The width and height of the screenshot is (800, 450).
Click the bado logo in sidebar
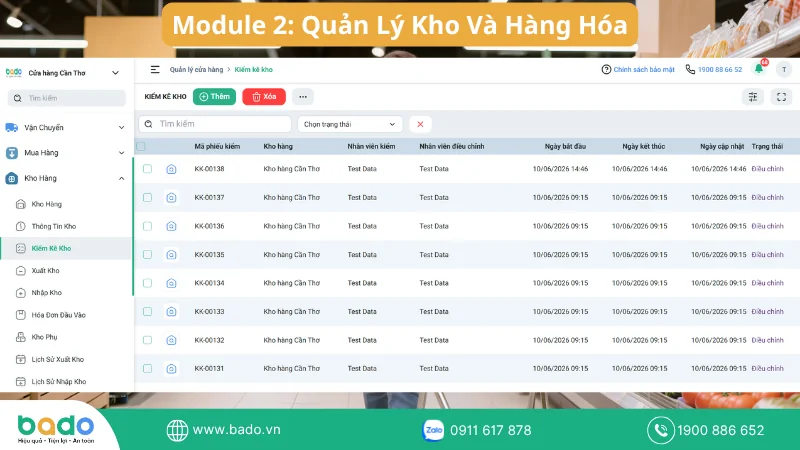[14, 72]
